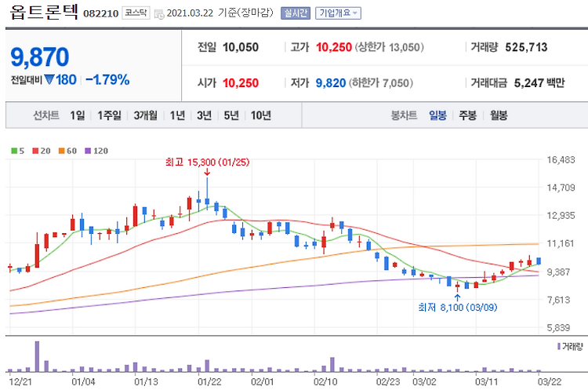
Task: Select the 5년 line chart period
Action: coord(231,115)
